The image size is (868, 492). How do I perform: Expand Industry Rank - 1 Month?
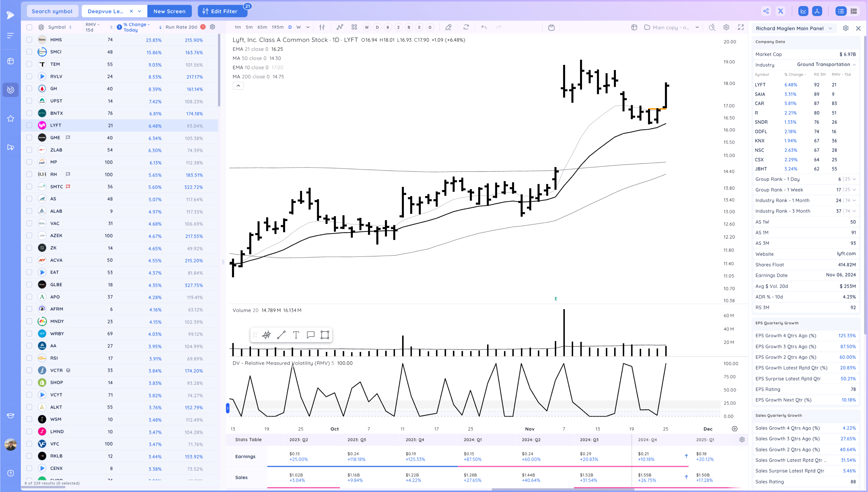(x=854, y=200)
